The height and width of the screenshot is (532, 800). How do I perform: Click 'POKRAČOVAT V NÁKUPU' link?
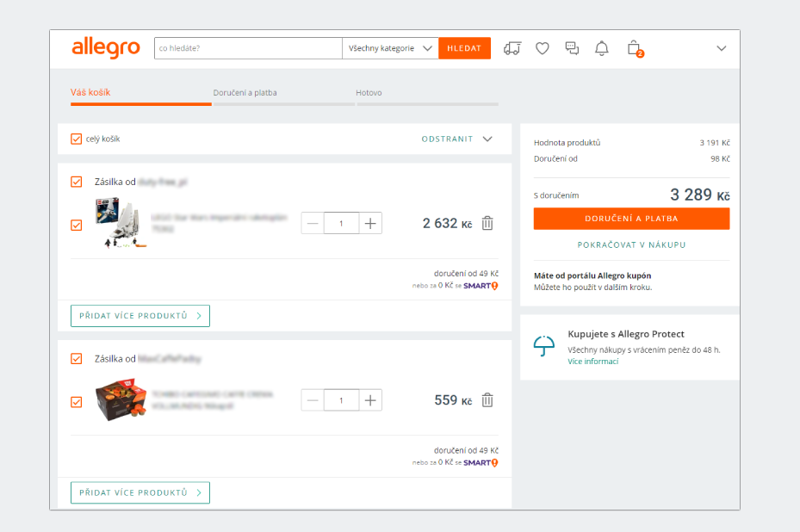click(x=631, y=244)
